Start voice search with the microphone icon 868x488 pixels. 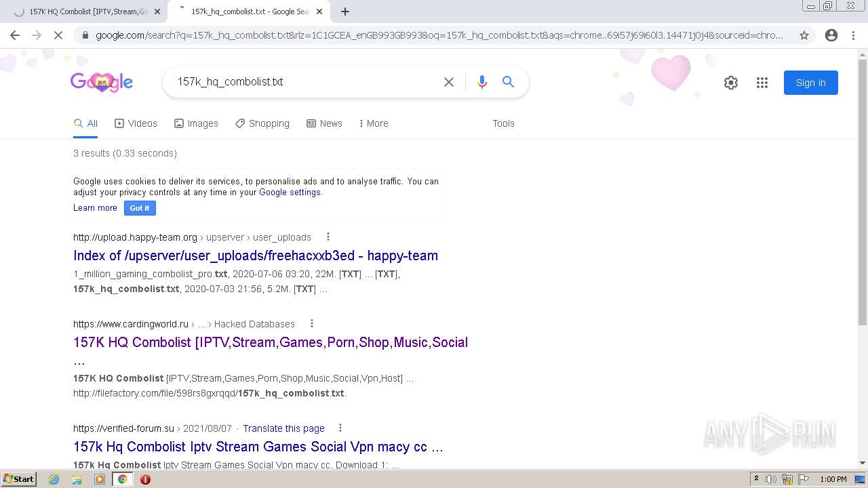click(482, 82)
